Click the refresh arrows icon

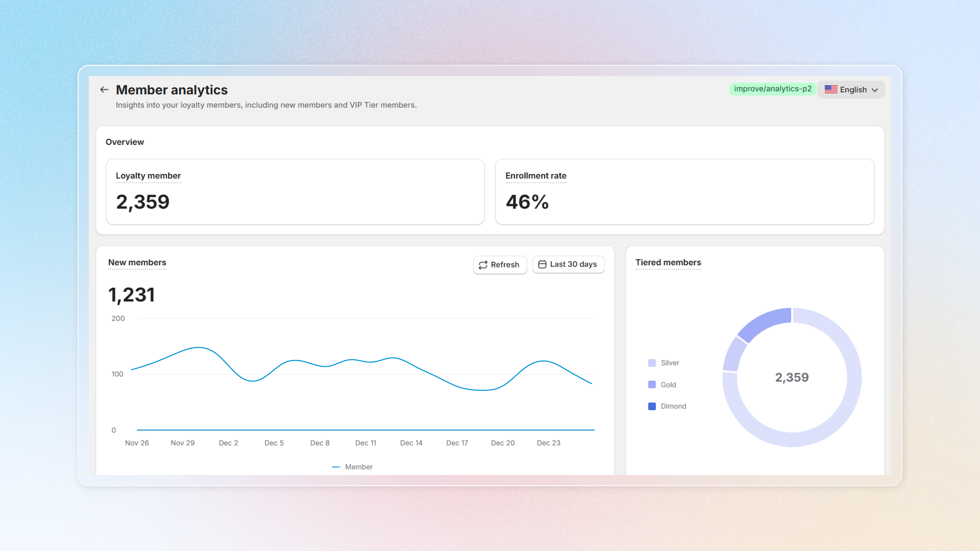[483, 265]
